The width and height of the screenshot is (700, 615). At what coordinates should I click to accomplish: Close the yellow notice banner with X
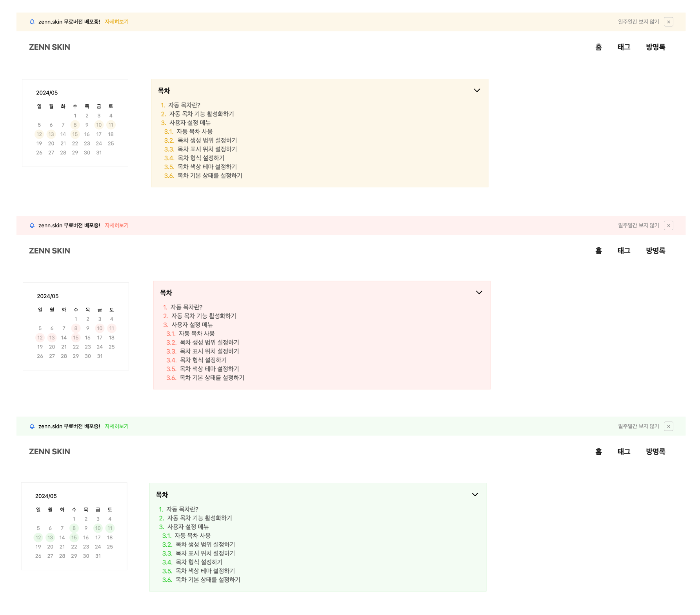pos(669,22)
